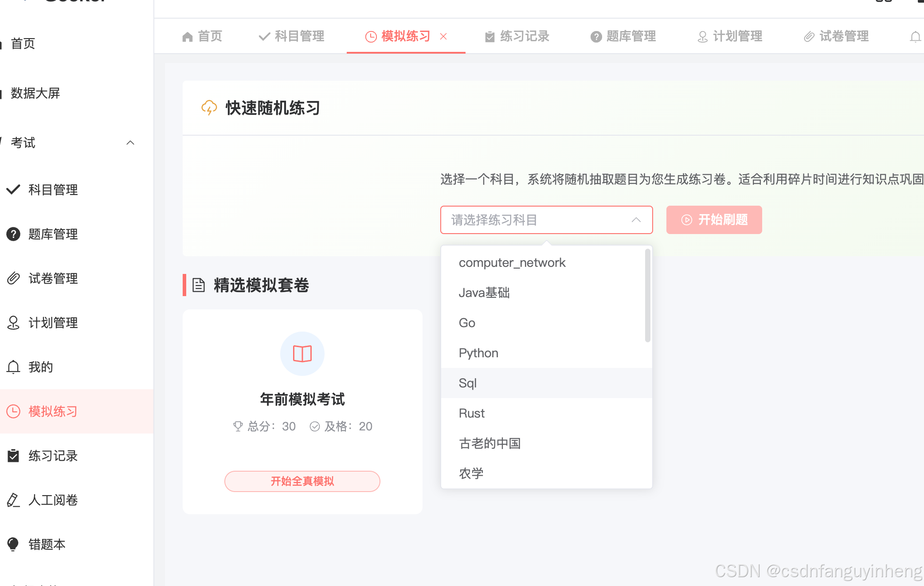Click the book icon on 年前模拟考试 card

point(302,353)
